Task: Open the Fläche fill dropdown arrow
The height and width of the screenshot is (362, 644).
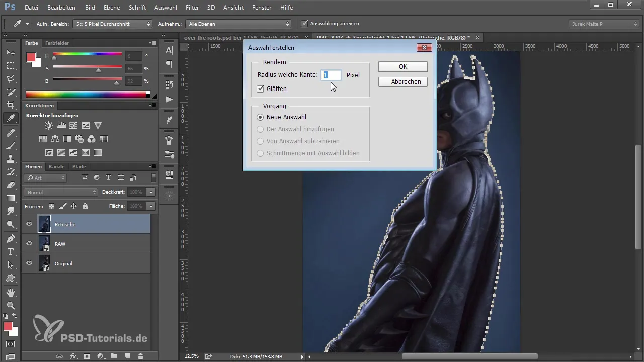Action: coord(151,206)
